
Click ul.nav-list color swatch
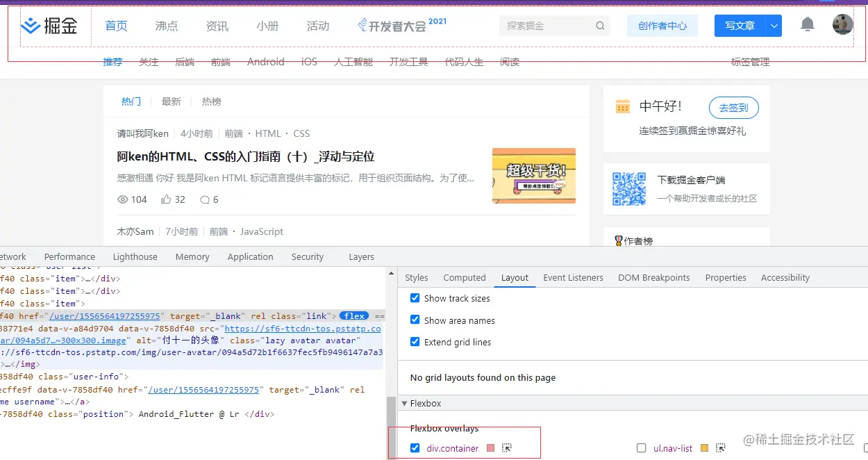pos(704,448)
